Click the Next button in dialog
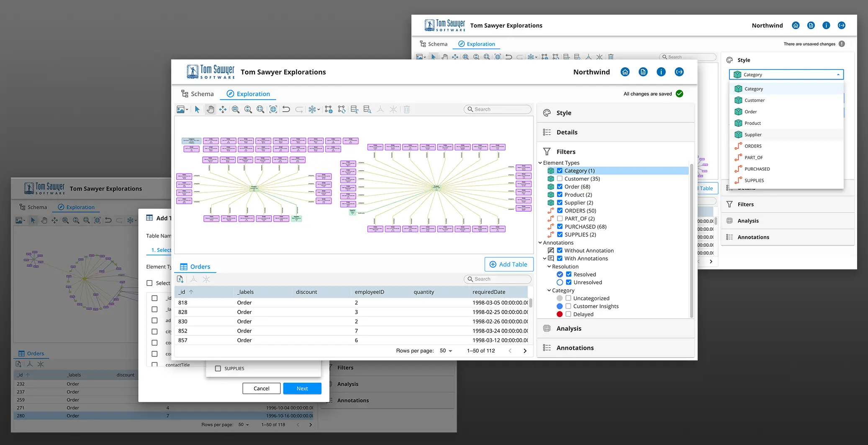This screenshot has height=445, width=868. click(x=302, y=389)
